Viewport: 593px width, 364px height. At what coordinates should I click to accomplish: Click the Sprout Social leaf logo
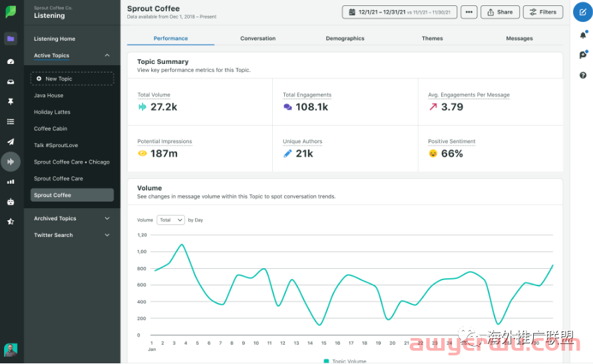pos(11,12)
